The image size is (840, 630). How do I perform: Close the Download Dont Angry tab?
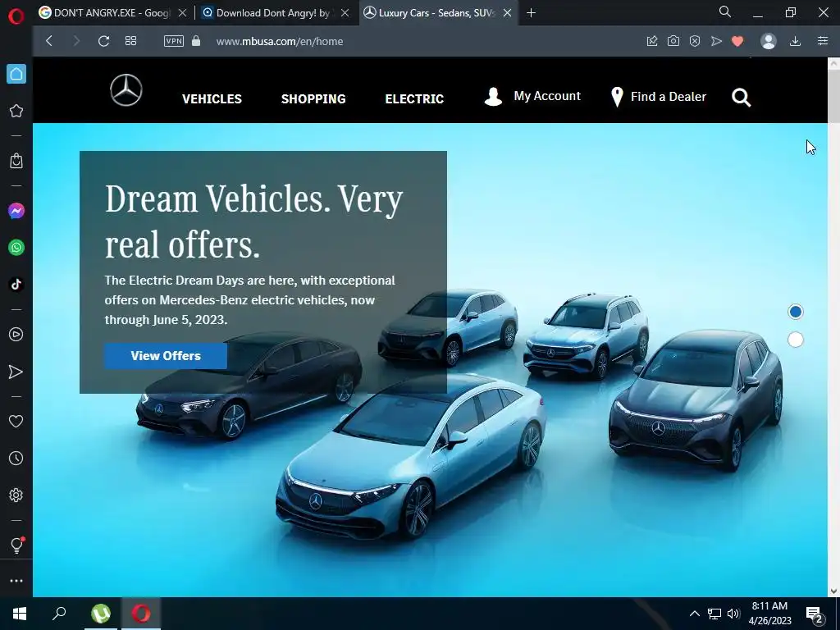pyautogui.click(x=345, y=13)
